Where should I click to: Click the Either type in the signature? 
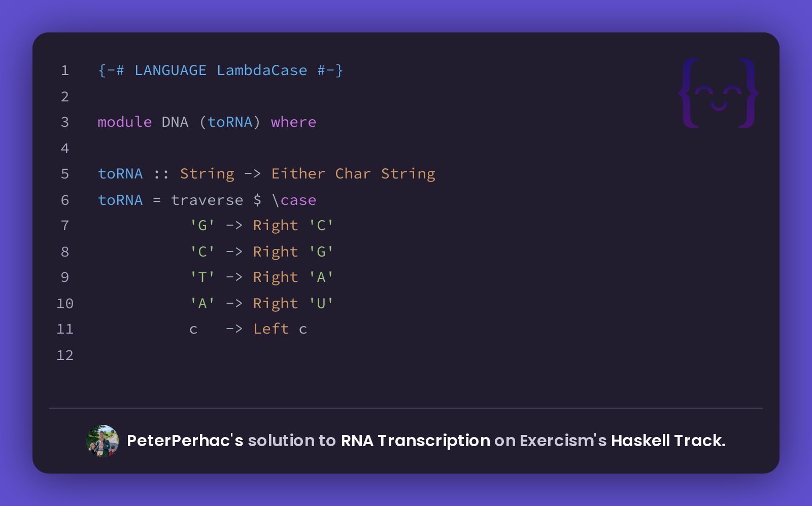(298, 174)
